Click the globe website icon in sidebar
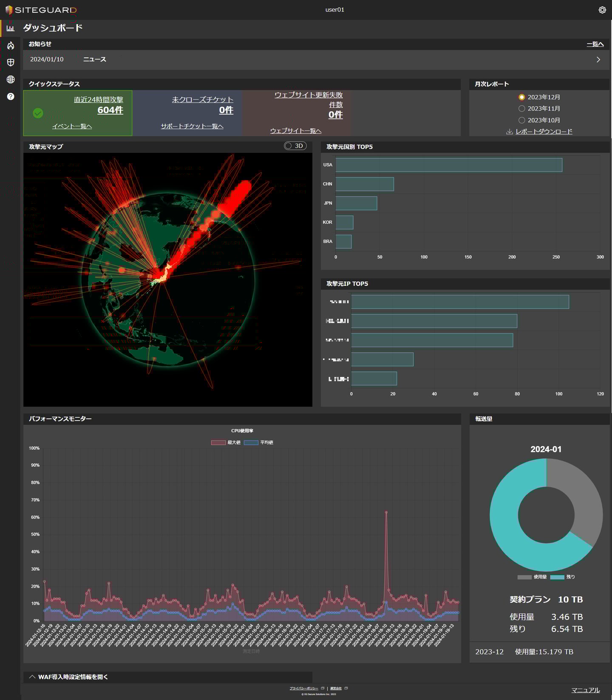 (11, 79)
